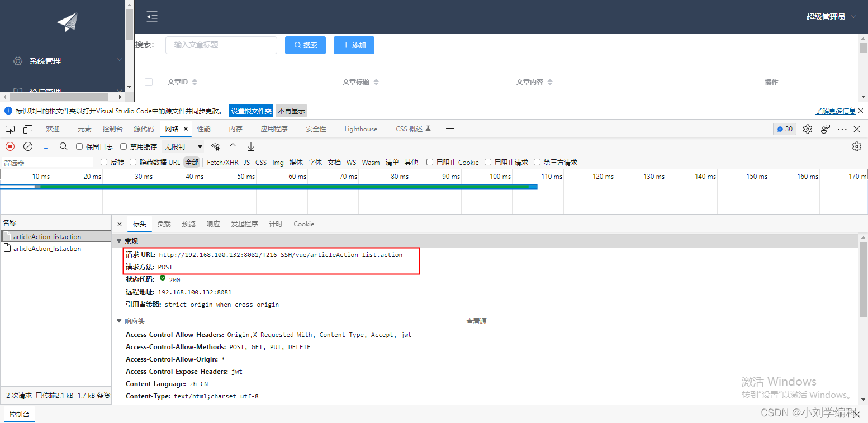Close the Network tab with its X
The width and height of the screenshot is (868, 423).
click(186, 129)
